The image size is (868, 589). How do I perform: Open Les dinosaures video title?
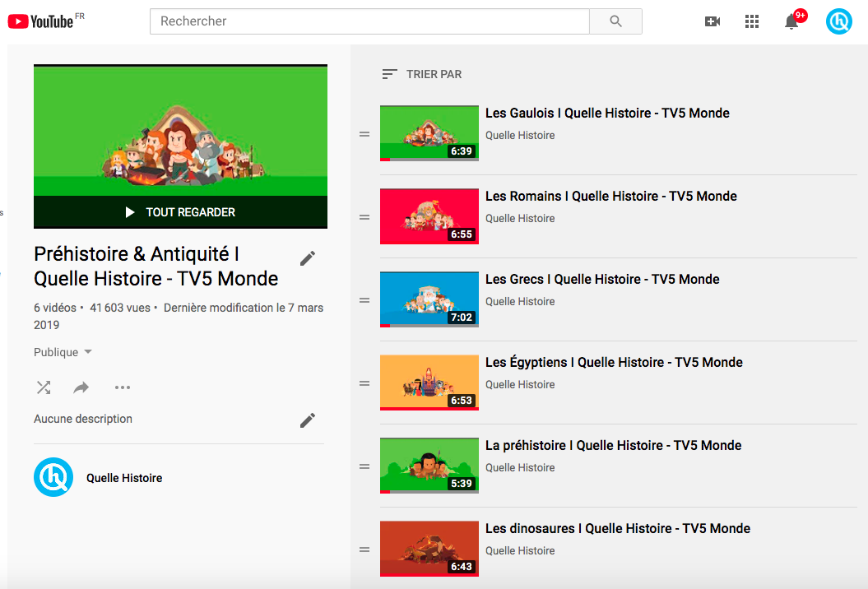(618, 528)
